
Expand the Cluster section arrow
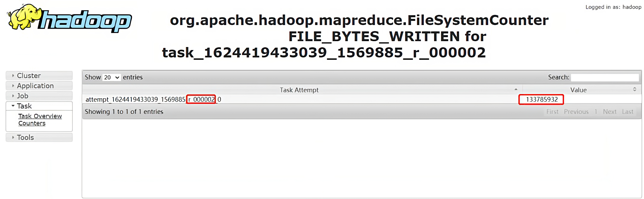tap(13, 76)
